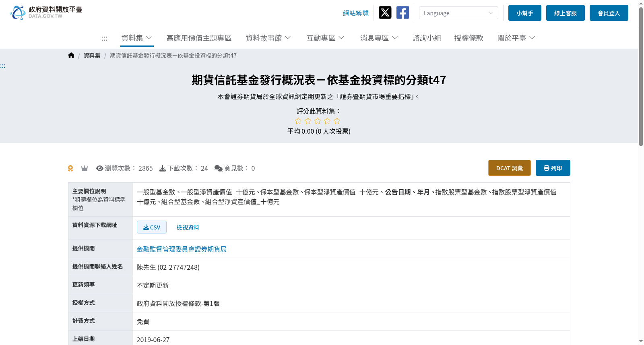Click the 線上客服 button
Image resolution: width=644 pixels, height=345 pixels.
[566, 13]
